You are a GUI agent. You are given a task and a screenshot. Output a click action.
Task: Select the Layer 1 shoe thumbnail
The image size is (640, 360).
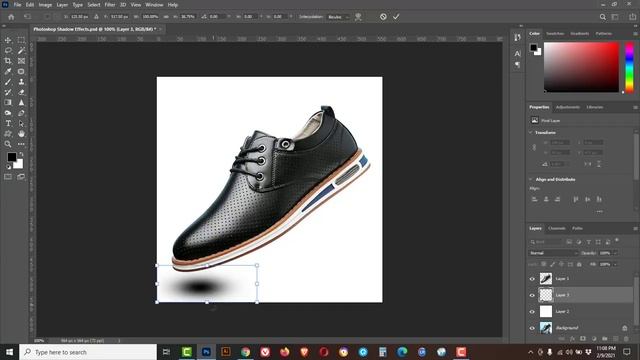coord(546,279)
